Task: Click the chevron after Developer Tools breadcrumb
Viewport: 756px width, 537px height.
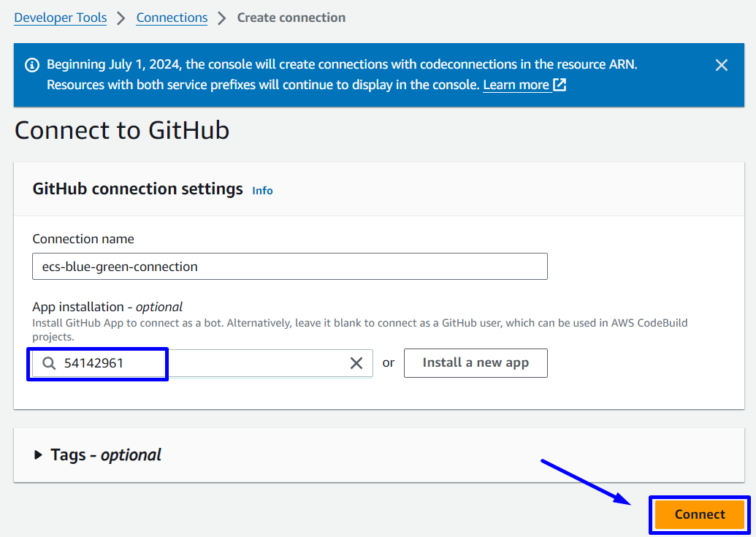Action: pos(121,18)
